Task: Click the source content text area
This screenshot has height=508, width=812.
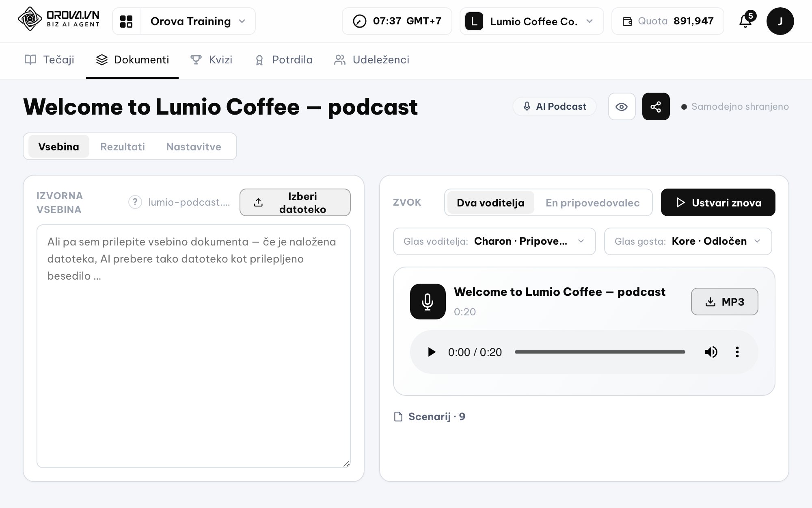Action: click(194, 346)
